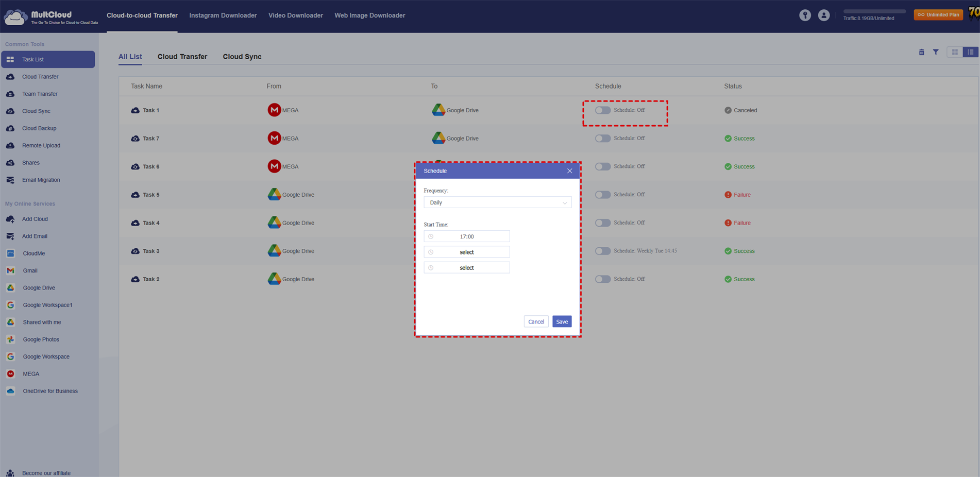Open the help lightbulb icon in header
Screen dimensions: 980x477
pos(805,15)
